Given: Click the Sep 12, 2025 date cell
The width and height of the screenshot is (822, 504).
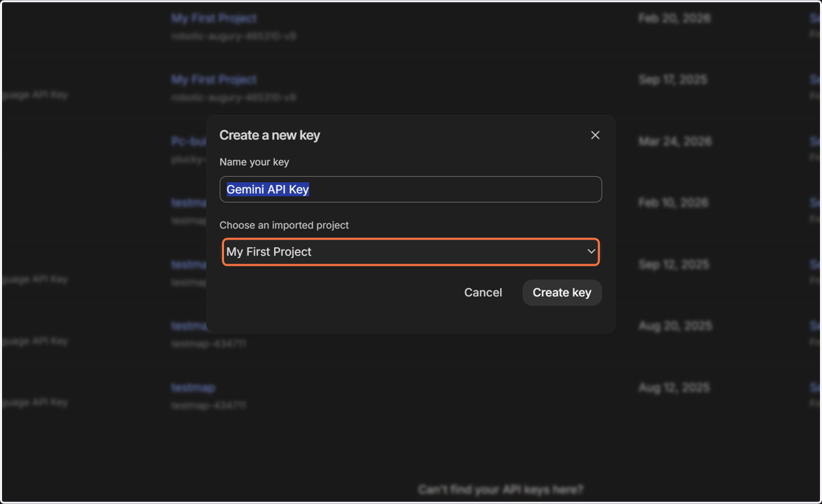Looking at the screenshot, I should (673, 265).
